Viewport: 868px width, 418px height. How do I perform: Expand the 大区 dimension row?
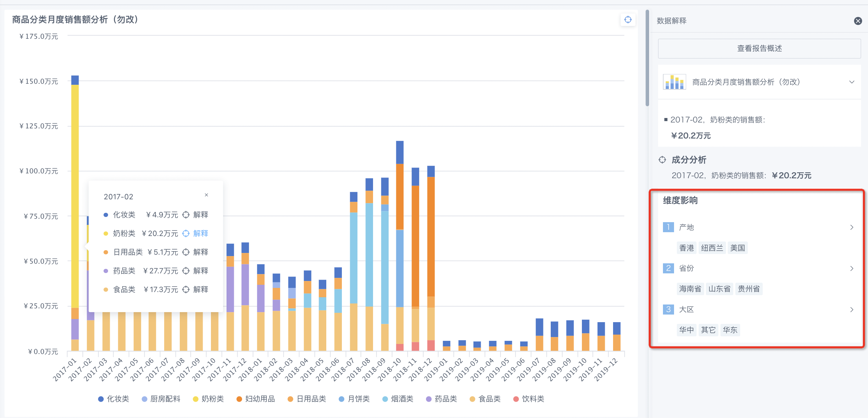(x=851, y=310)
